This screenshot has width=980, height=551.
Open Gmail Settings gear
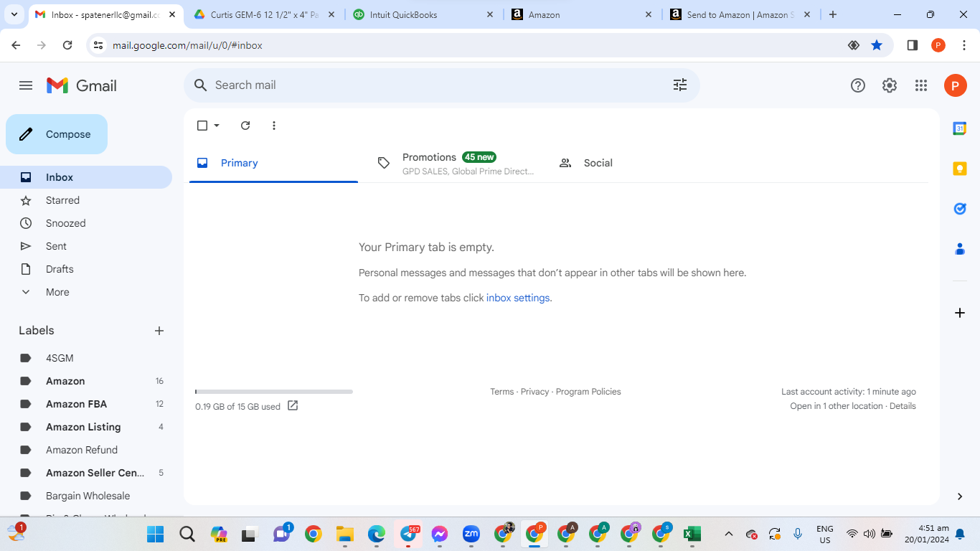[890, 85]
